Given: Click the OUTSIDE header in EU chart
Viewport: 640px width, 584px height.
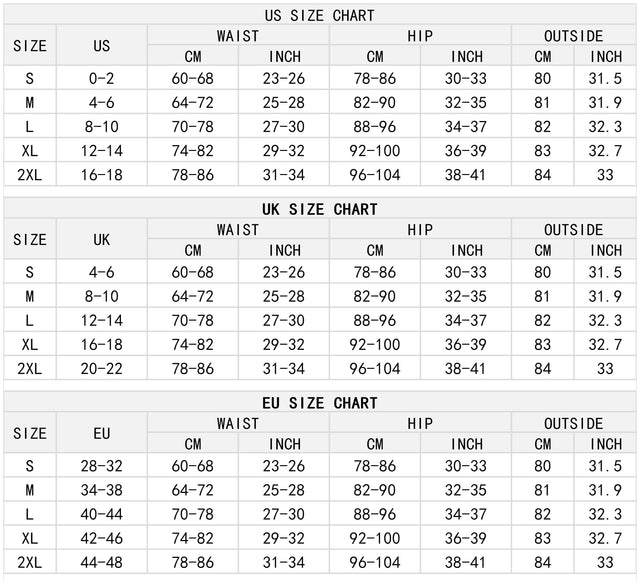Looking at the screenshot, I should click(x=573, y=424).
